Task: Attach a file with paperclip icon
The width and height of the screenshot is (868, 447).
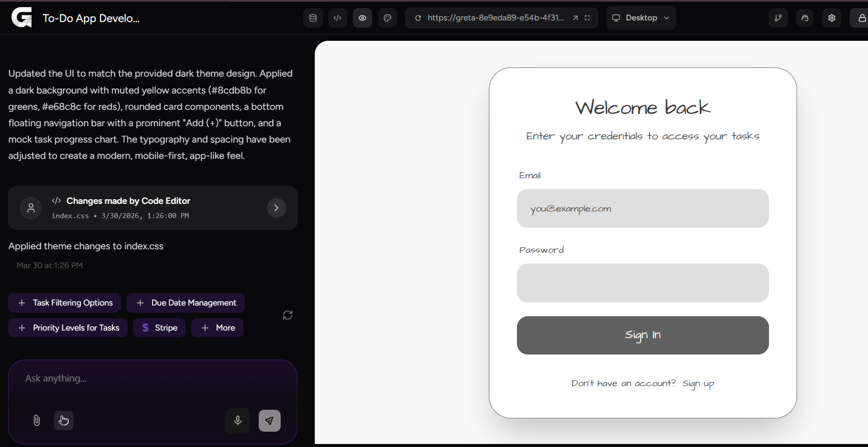Action: (x=37, y=420)
